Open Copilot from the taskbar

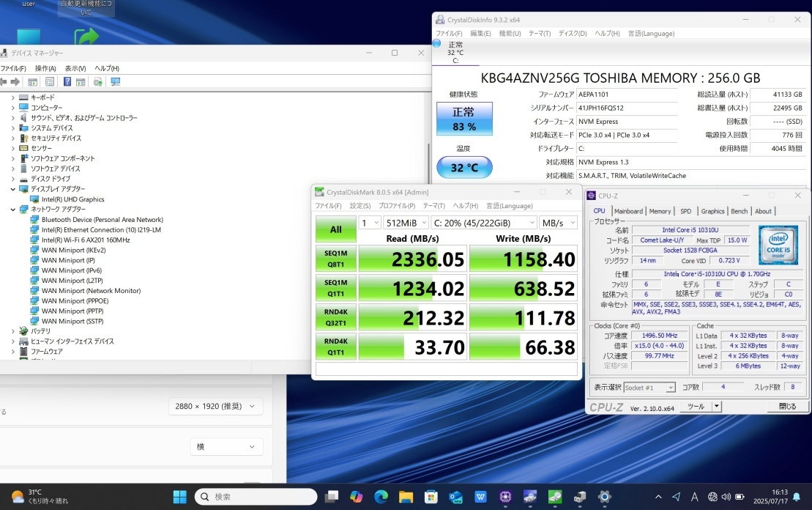(357, 497)
